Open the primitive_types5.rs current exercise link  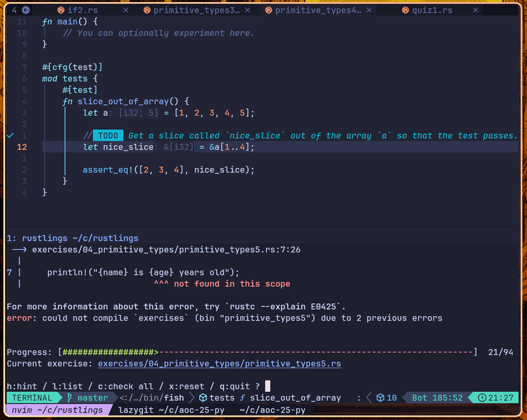pos(219,363)
